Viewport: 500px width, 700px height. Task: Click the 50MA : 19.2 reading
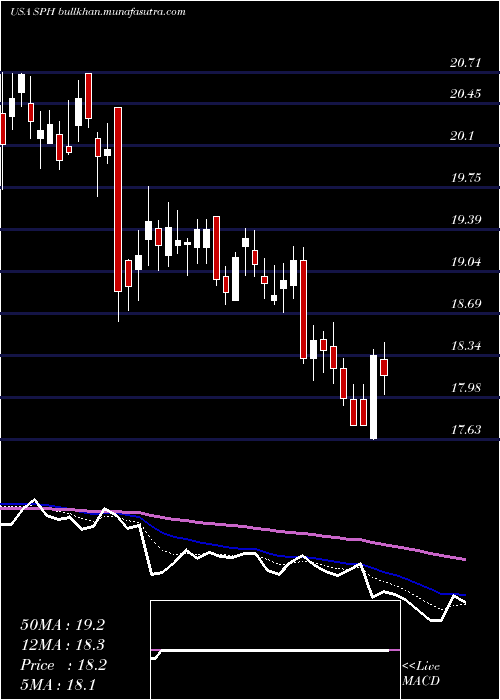click(62, 625)
